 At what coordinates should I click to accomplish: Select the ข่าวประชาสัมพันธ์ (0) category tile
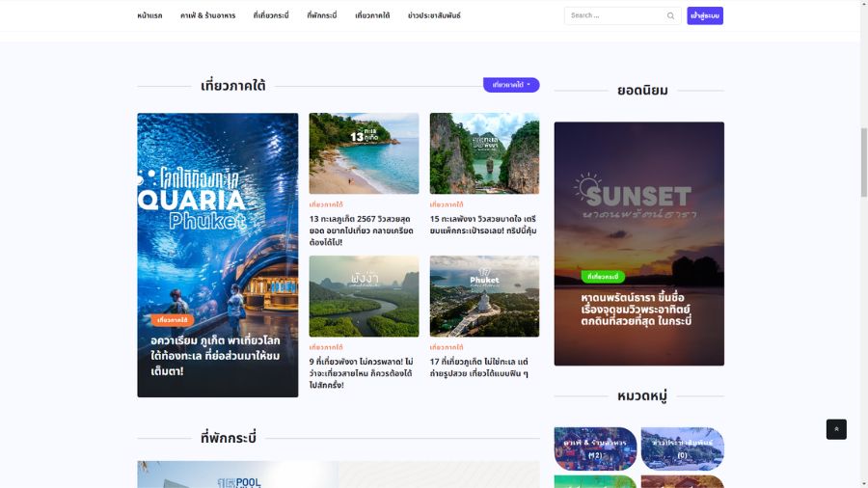point(682,448)
